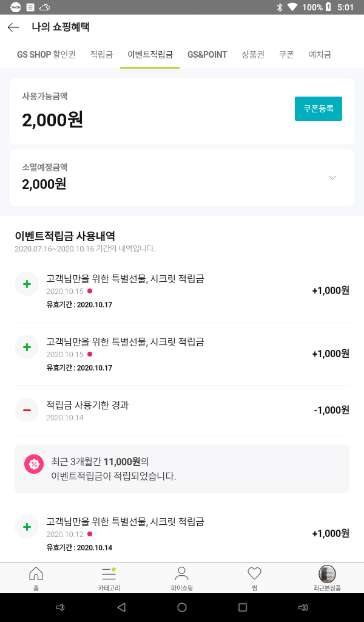Switch to the 적립금 tab
Screen dimensions: 364x622
[101, 55]
